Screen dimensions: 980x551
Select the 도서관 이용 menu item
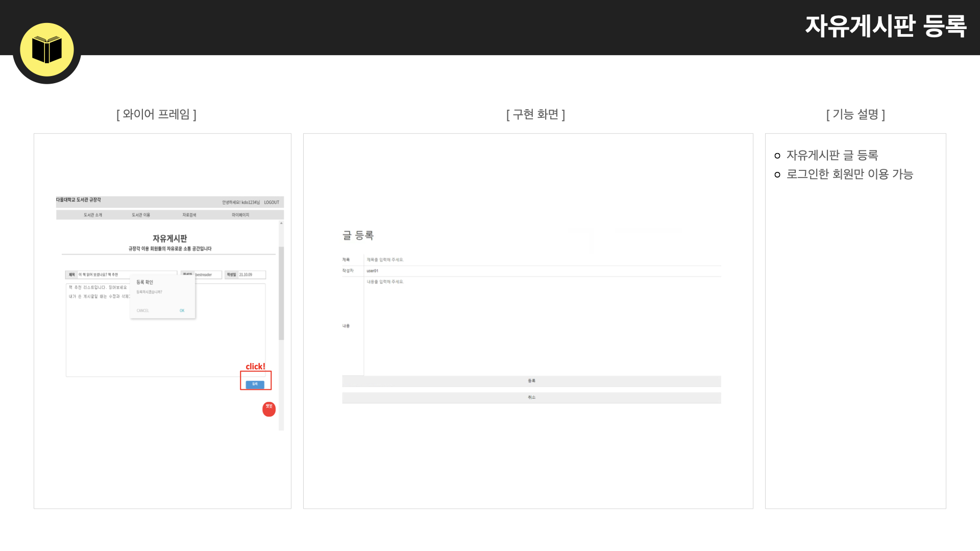[x=141, y=215]
